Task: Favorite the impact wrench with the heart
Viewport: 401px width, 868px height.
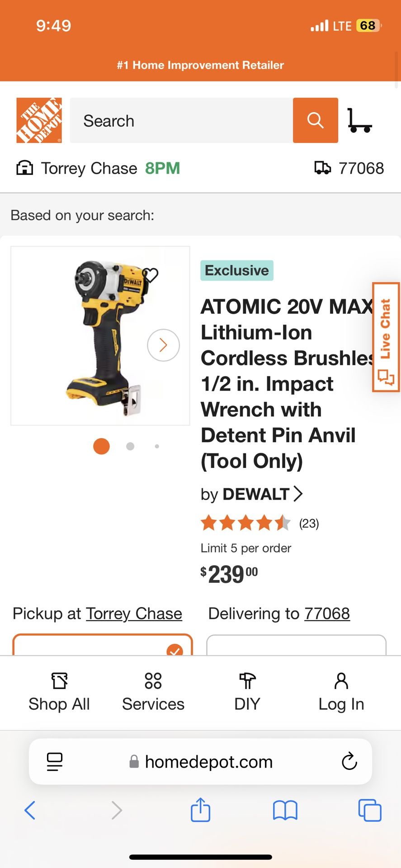Action: [x=151, y=275]
